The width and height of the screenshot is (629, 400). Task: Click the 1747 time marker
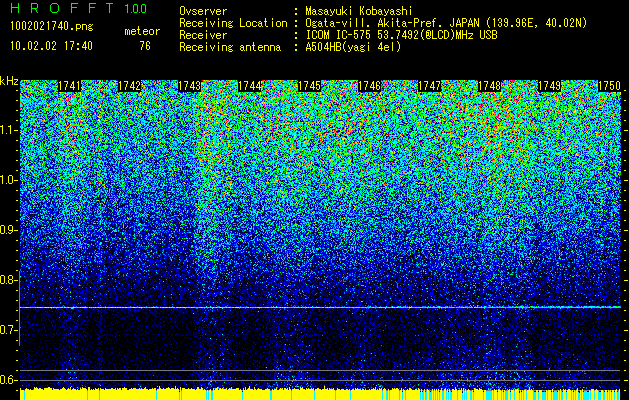coord(429,86)
